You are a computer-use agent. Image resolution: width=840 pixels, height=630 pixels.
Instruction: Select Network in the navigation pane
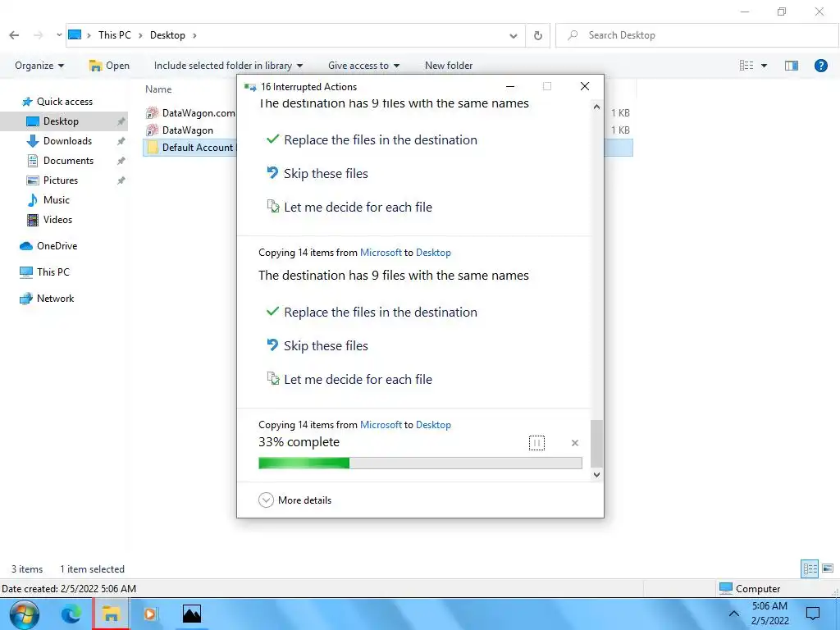point(55,299)
